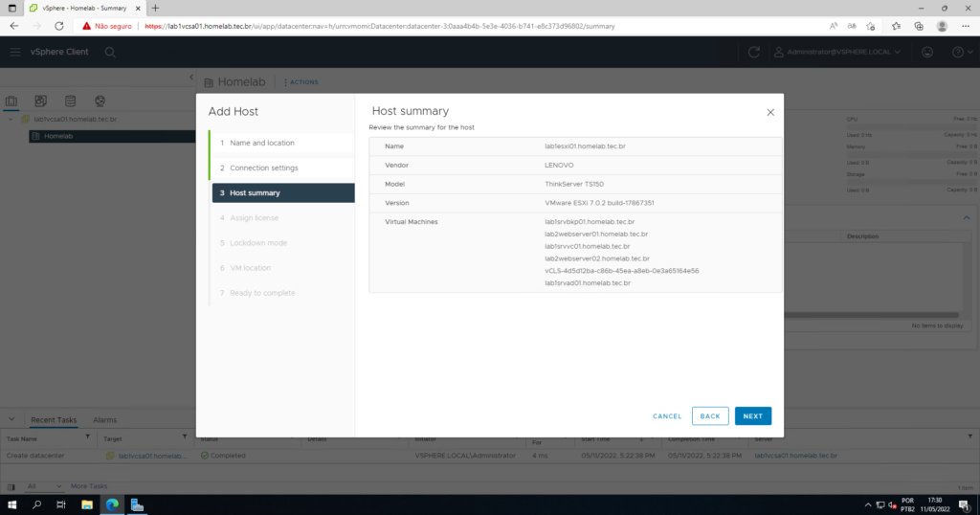
Task: Click the Não seguro security warning
Action: tap(107, 26)
